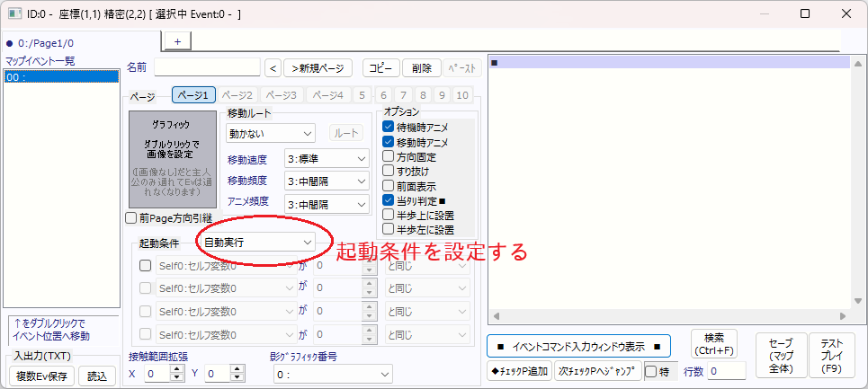Screen dimensions: 868x389
Task: Open first と同じ comparison dropdown
Action: tap(427, 266)
